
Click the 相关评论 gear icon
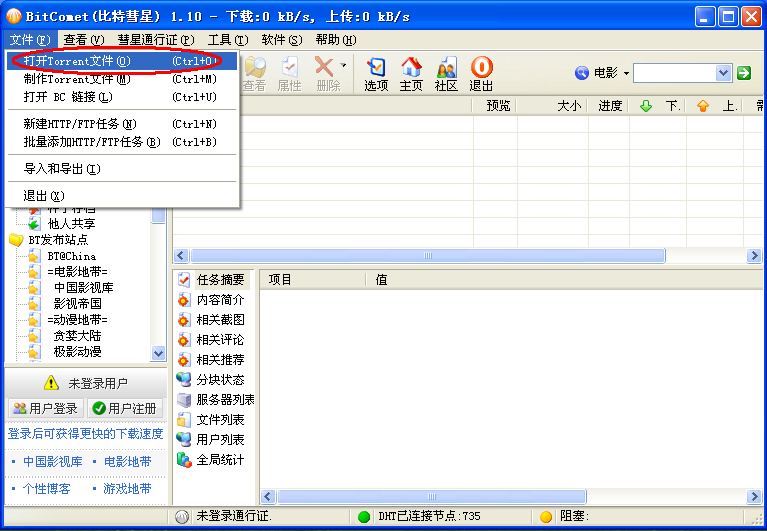(x=183, y=340)
